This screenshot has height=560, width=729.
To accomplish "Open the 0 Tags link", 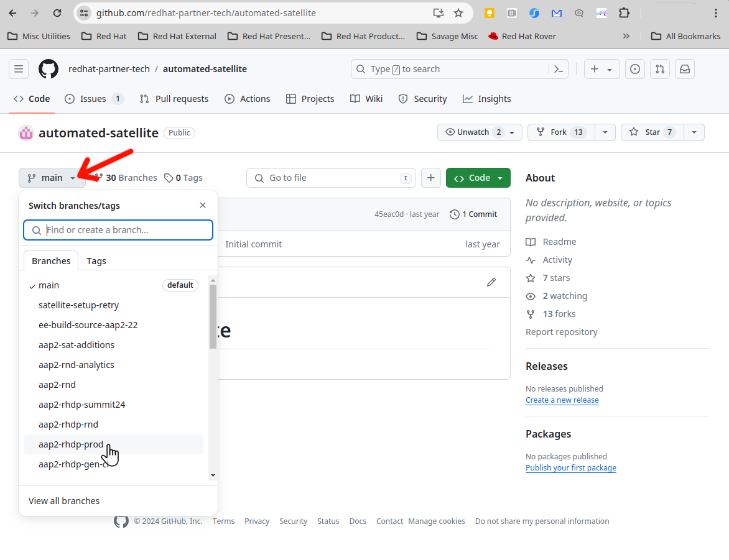I will pyautogui.click(x=183, y=178).
